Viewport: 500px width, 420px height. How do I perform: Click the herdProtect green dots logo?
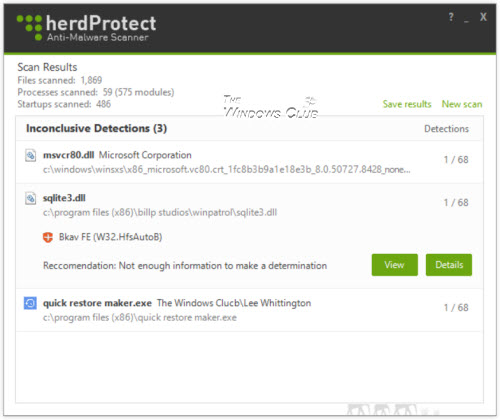pyautogui.click(x=30, y=27)
